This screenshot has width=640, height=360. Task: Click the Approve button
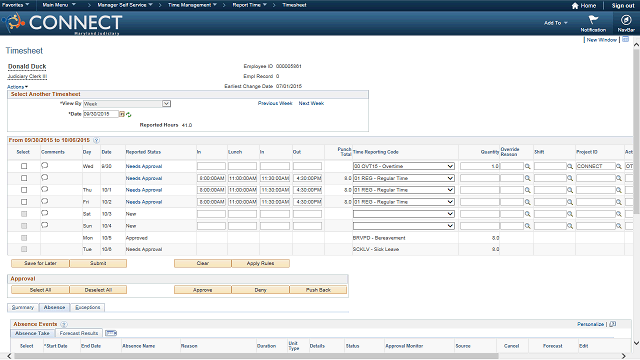point(202,290)
